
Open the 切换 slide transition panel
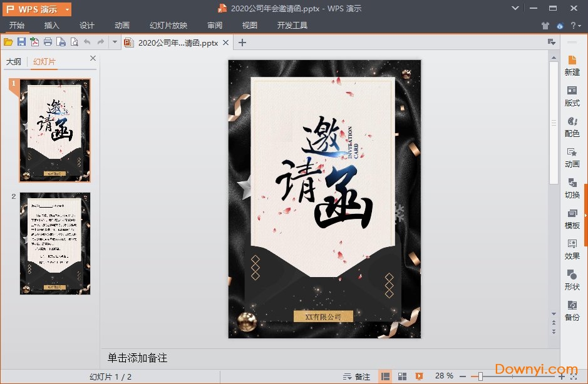(572, 189)
